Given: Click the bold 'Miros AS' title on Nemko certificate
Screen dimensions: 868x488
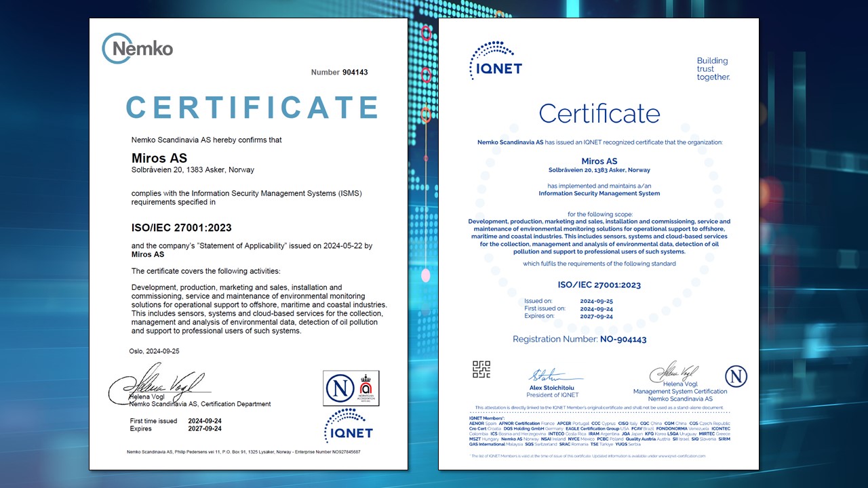Looking at the screenshot, I should (x=159, y=159).
